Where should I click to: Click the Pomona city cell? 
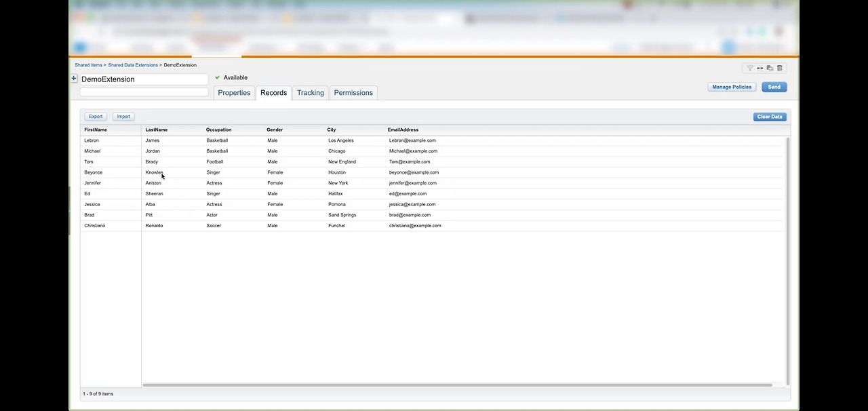pyautogui.click(x=337, y=204)
